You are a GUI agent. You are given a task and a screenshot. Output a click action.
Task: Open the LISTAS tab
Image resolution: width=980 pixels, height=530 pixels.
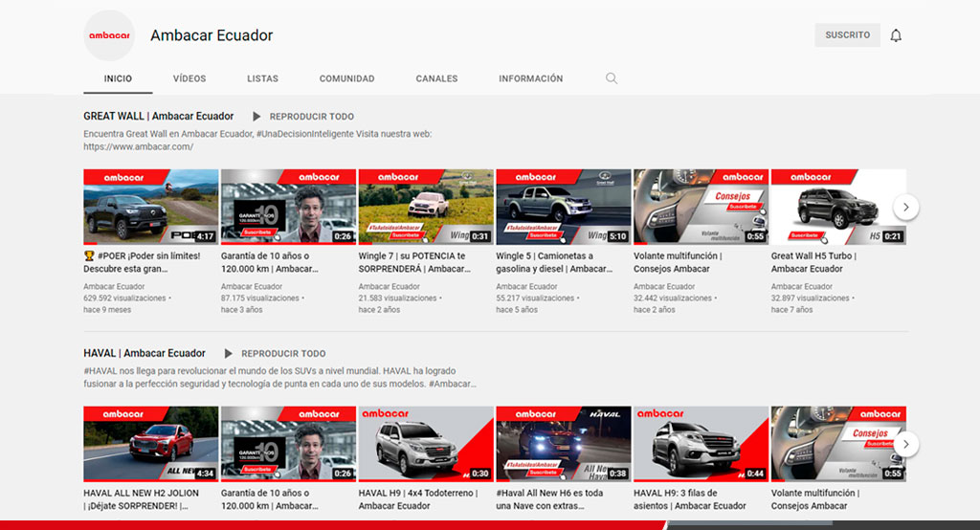click(x=262, y=78)
